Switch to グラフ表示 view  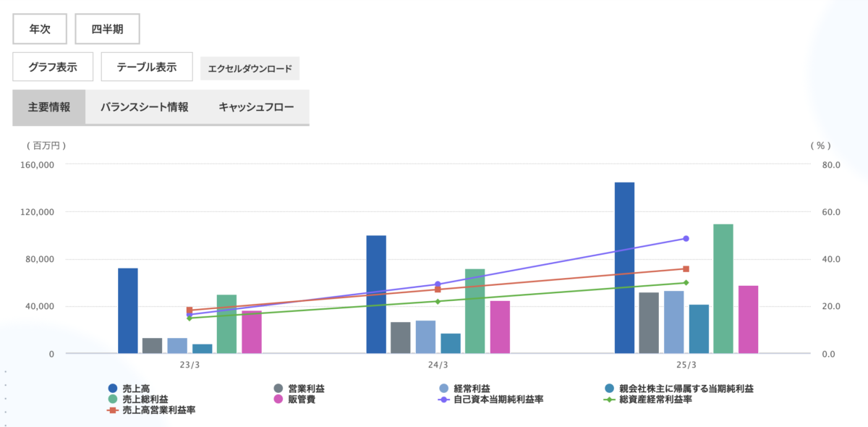(53, 67)
